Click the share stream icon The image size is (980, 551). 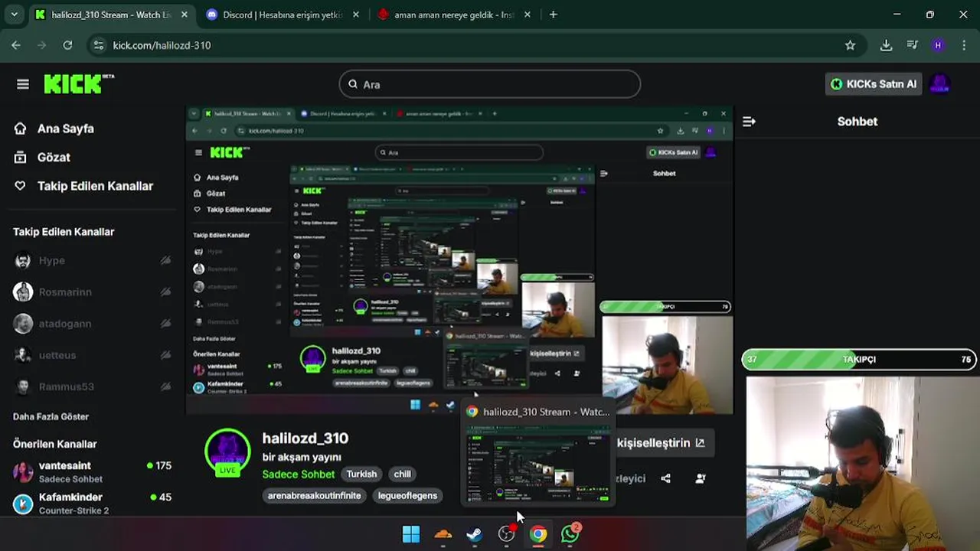tap(665, 478)
